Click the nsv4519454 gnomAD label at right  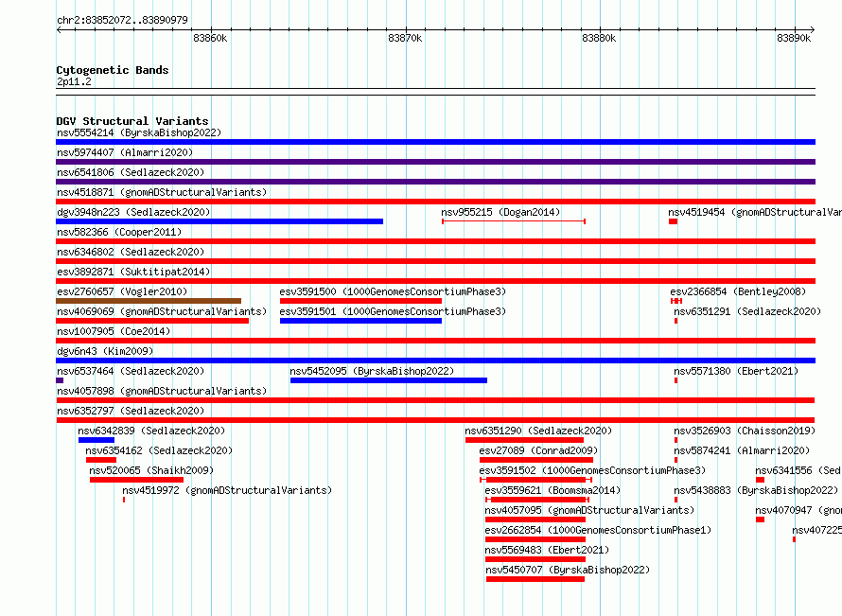(755, 212)
